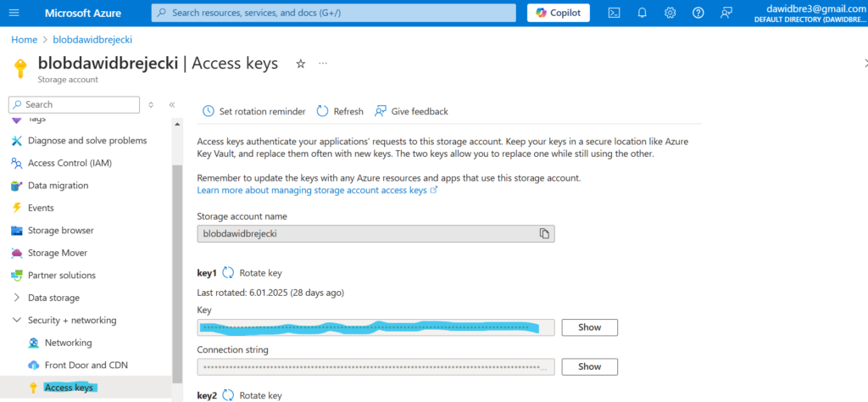Favorite this page with the star icon

point(300,64)
